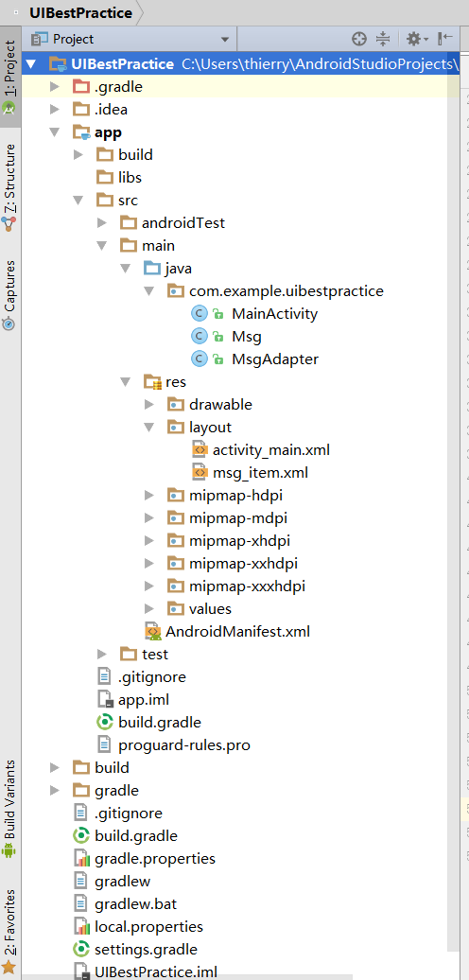Select the local.properties file
This screenshot has height=980, width=469.
(148, 926)
